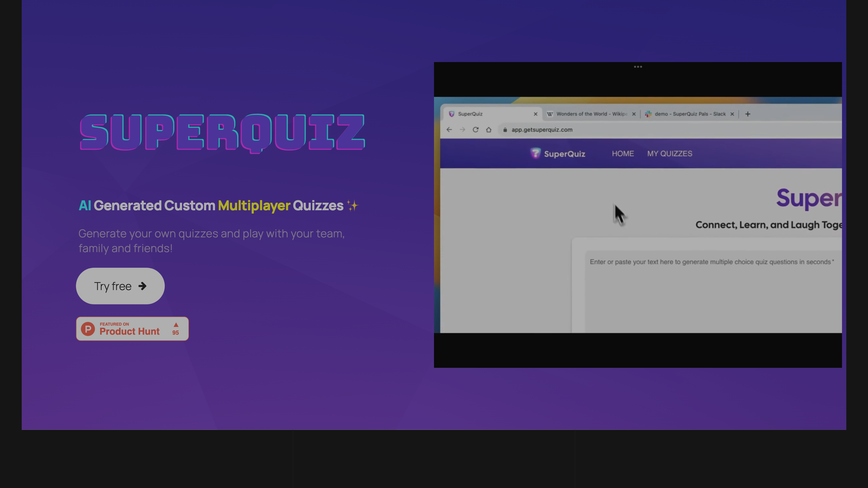This screenshot has height=488, width=868.
Task: Switch to the Wonders of the World tab
Action: [x=590, y=114]
